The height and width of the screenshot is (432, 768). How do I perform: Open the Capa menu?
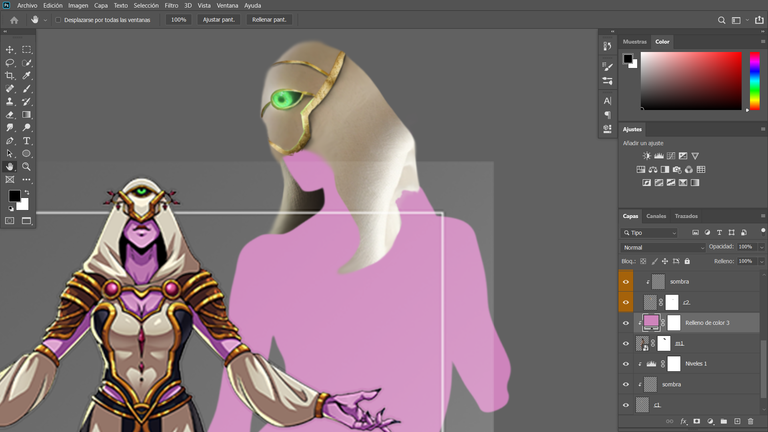point(101,5)
